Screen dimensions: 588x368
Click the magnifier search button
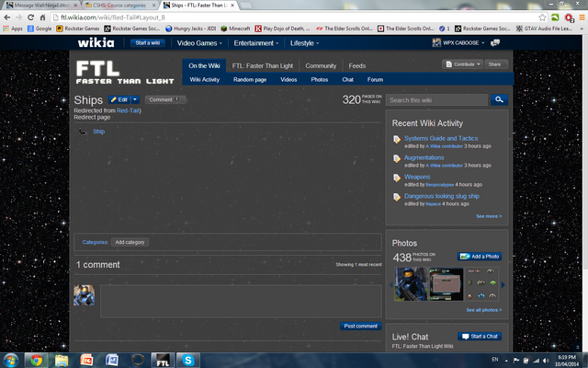[499, 100]
